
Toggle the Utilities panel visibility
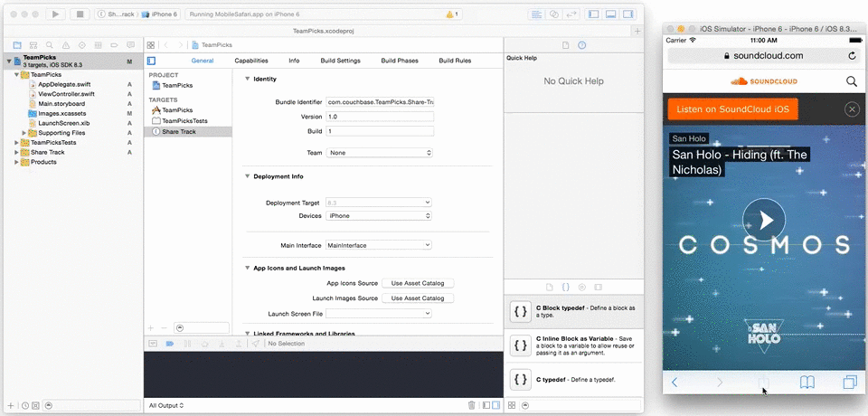pyautogui.click(x=627, y=14)
